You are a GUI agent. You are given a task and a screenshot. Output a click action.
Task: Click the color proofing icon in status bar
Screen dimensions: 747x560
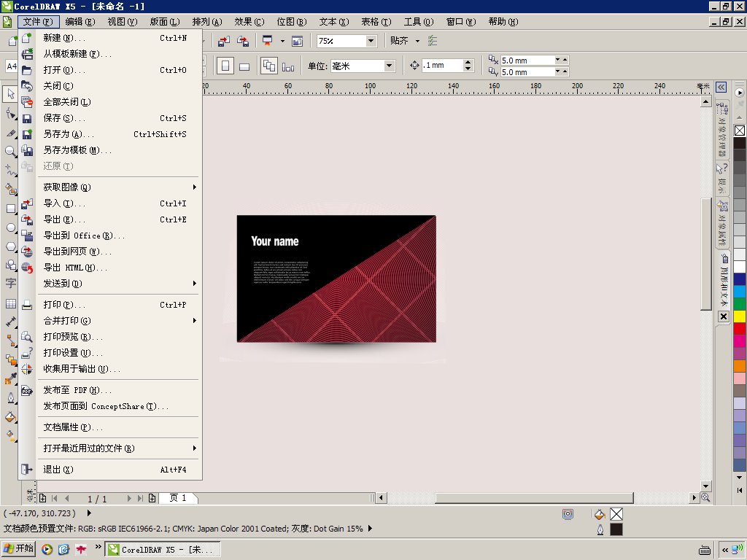click(568, 514)
